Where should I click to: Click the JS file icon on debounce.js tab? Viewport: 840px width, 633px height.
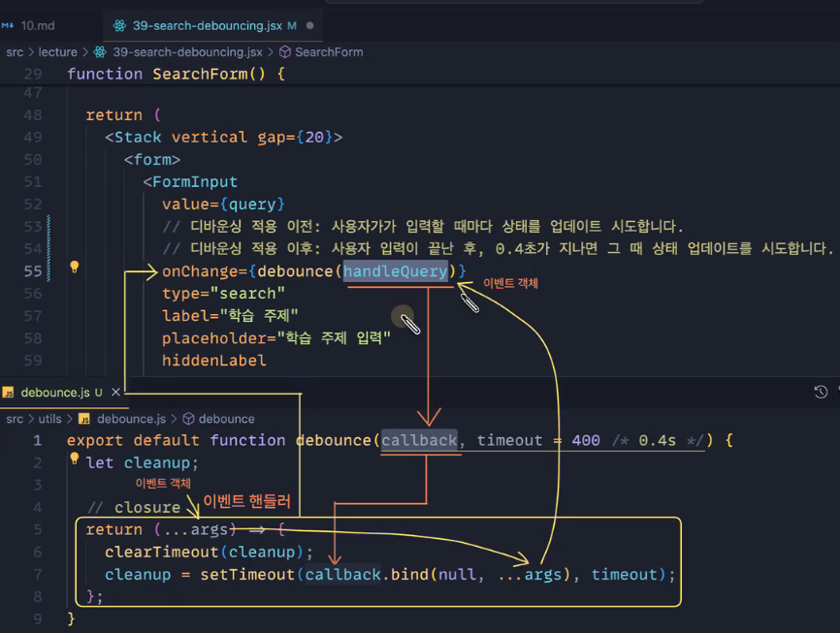click(8, 393)
